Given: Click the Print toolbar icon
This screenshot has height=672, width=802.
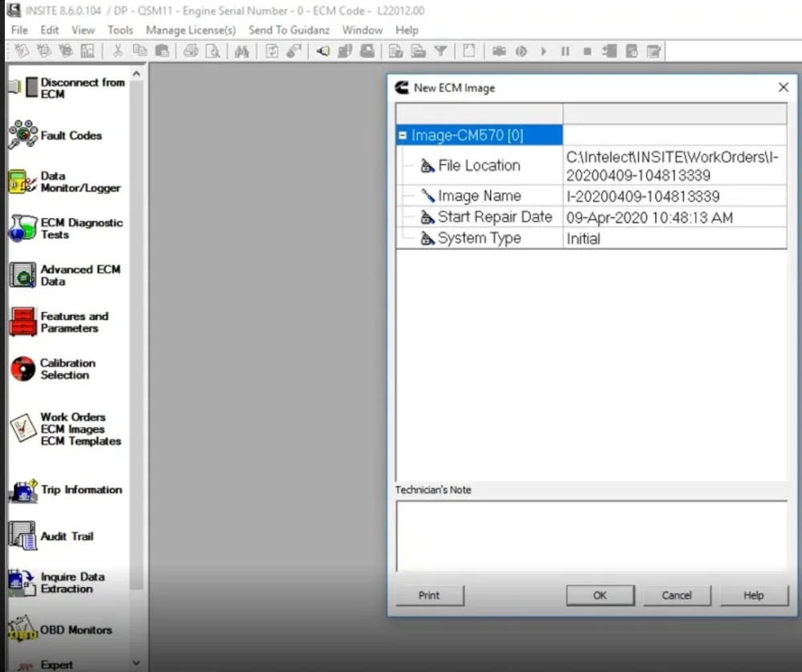Looking at the screenshot, I should point(191,51).
